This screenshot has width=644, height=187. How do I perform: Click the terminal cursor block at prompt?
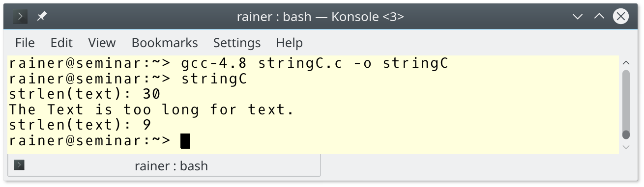[x=185, y=141]
